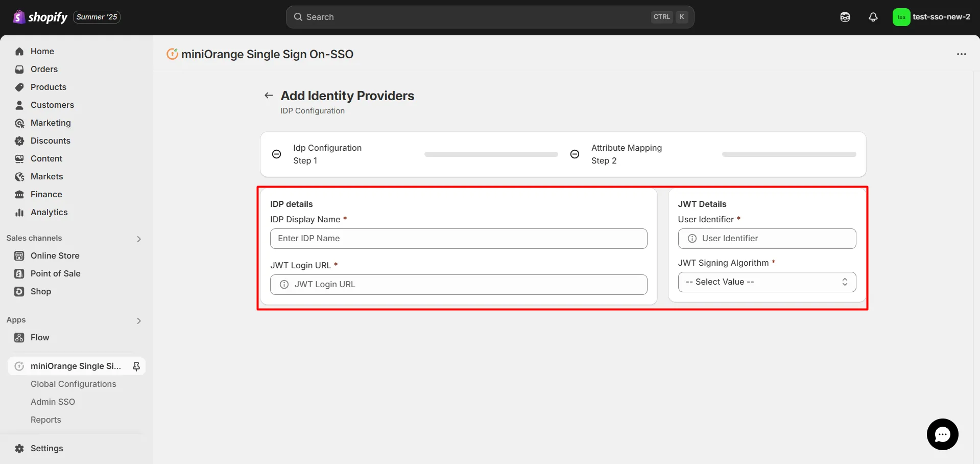The height and width of the screenshot is (464, 980).
Task: Open the Sidekick assistant icon
Action: pos(845,17)
